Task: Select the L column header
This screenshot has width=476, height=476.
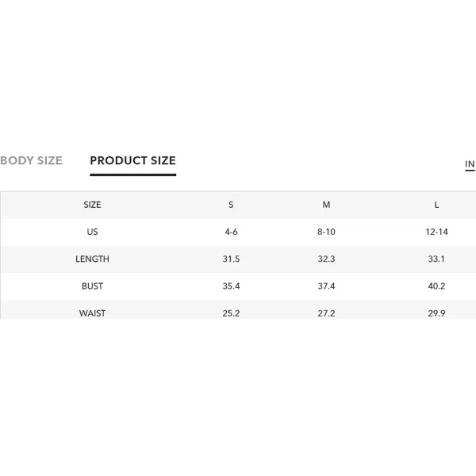Action: point(436,205)
